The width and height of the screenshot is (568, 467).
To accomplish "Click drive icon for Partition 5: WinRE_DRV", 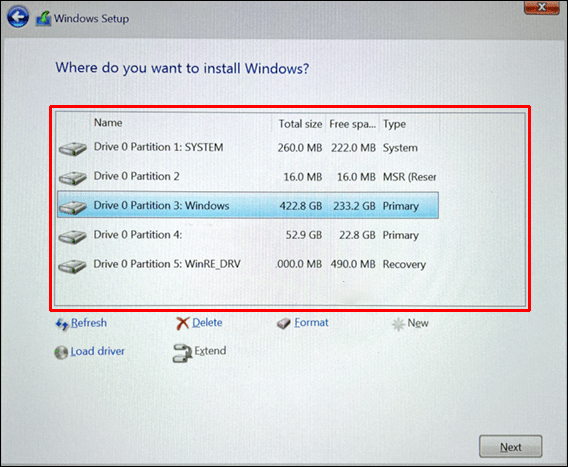I will (x=72, y=266).
